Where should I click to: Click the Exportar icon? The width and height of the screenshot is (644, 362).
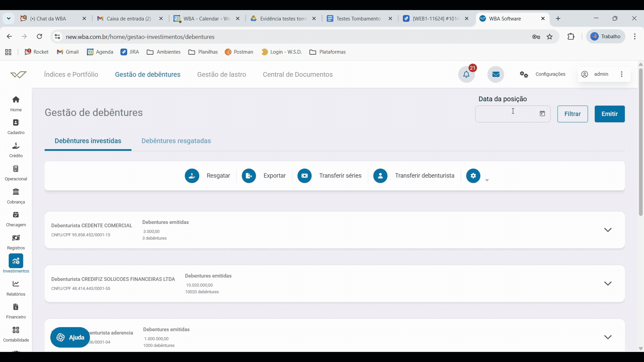point(249,176)
